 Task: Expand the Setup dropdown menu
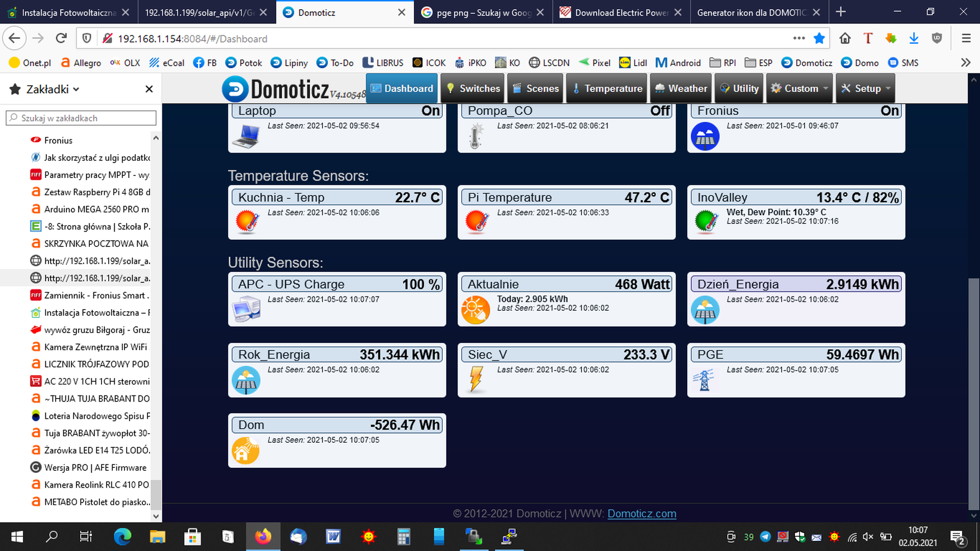coord(865,88)
